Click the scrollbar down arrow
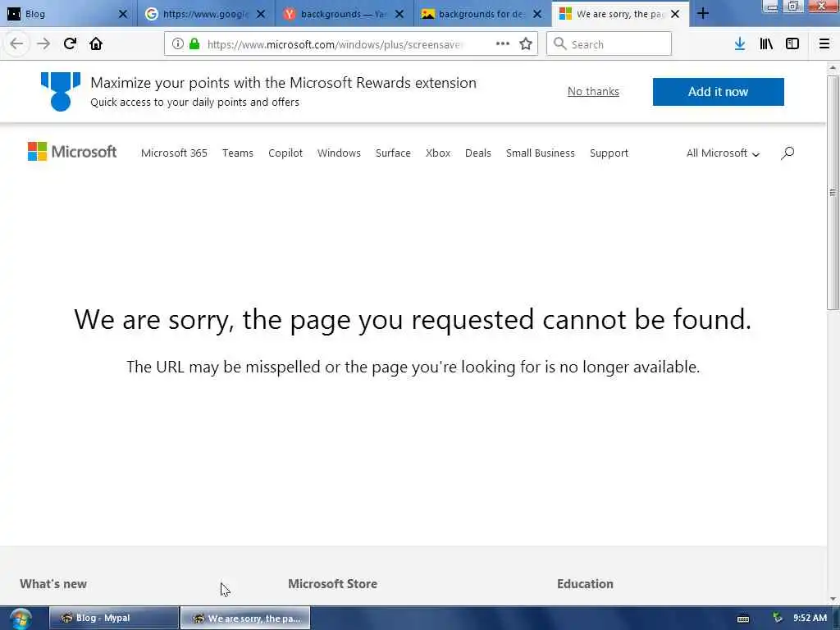 coord(833,599)
